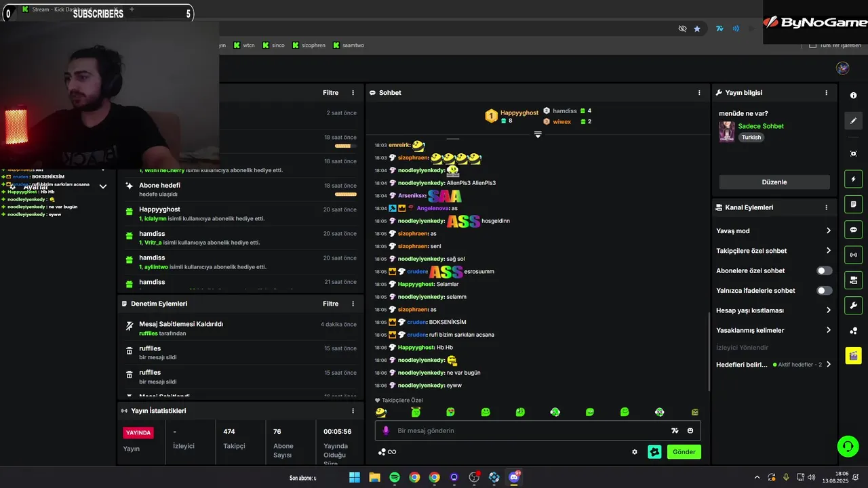
Task: Click the purple microphone icon in message box
Action: tap(386, 430)
